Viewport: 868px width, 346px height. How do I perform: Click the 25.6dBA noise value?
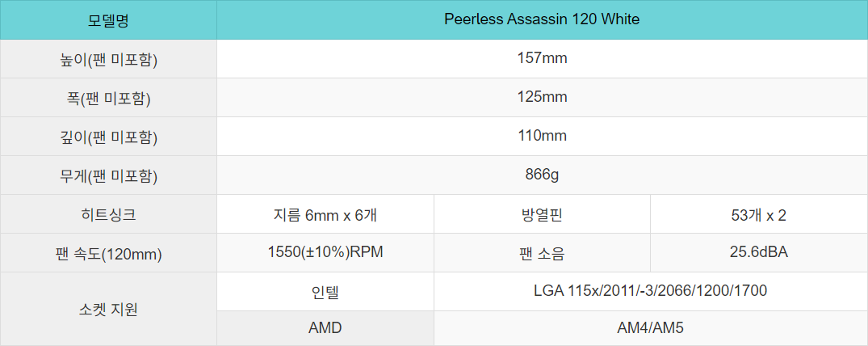pos(759,252)
